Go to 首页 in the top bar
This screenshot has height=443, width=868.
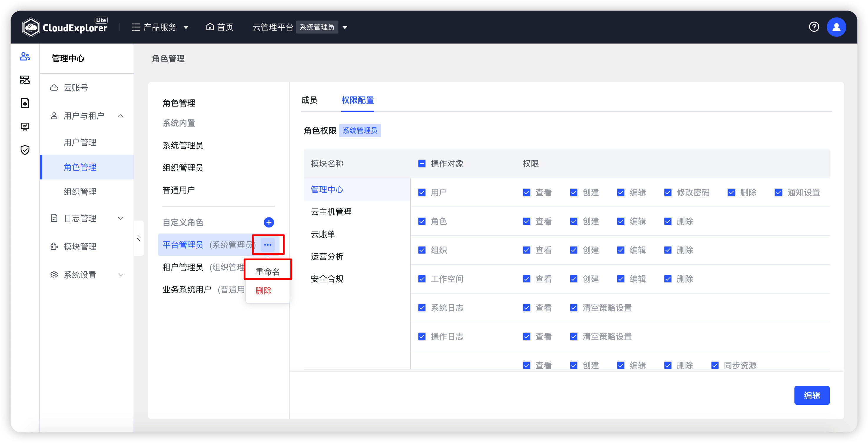[225, 27]
